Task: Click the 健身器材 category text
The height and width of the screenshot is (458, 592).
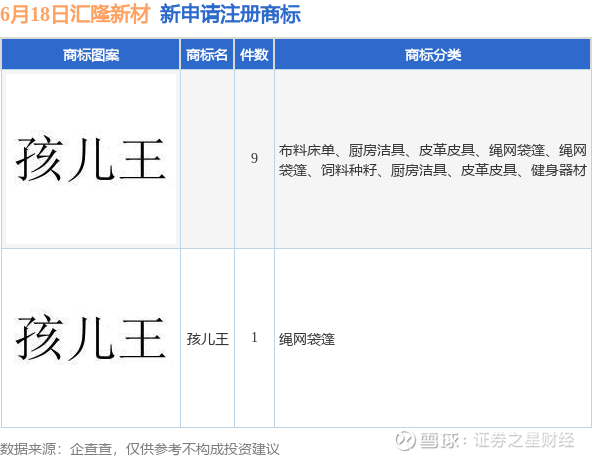Action: point(559,170)
